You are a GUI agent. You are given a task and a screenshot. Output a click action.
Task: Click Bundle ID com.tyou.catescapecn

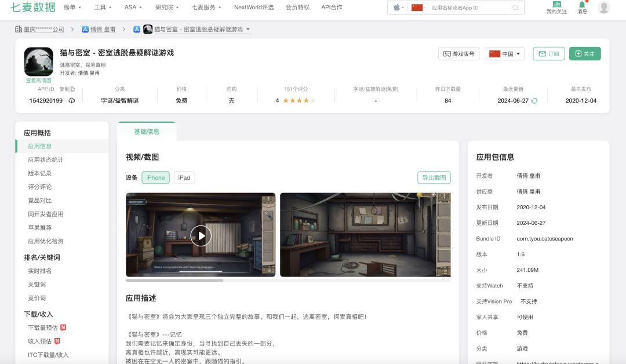pos(544,239)
